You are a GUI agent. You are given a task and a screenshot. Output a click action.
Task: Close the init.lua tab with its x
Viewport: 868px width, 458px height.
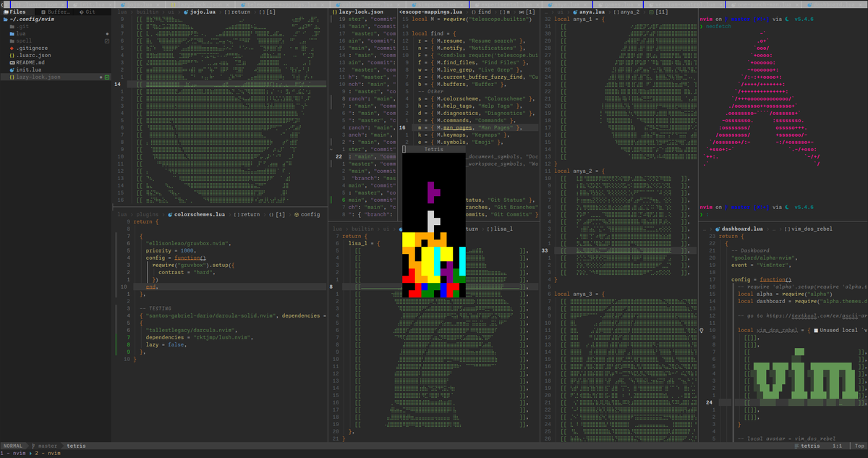tap(111, 4)
